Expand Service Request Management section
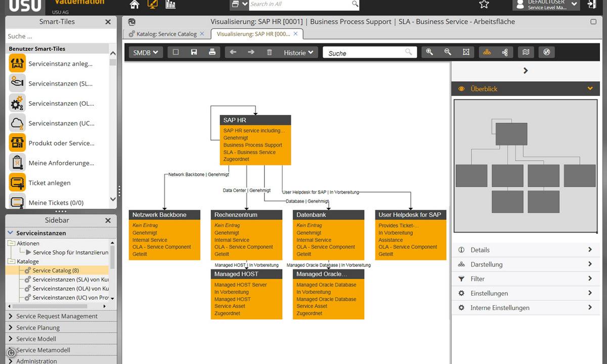The image size is (607, 364). (61, 316)
